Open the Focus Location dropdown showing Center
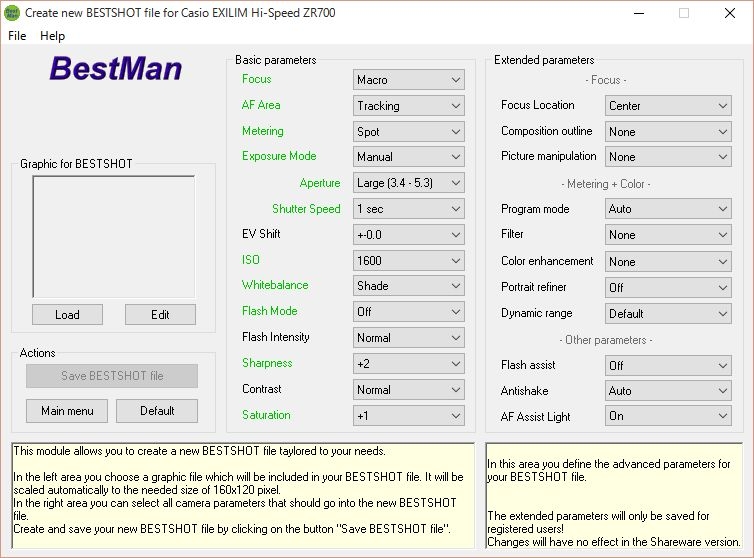The height and width of the screenshot is (558, 754). [x=668, y=106]
